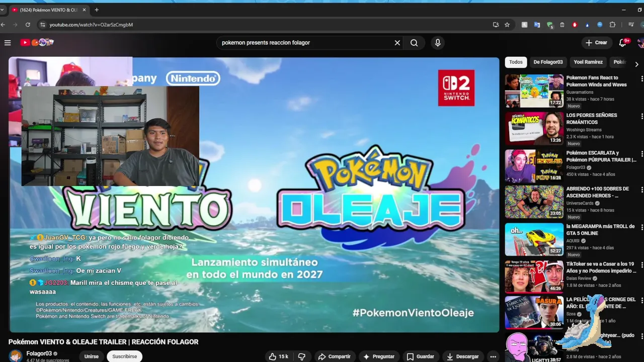The height and width of the screenshot is (362, 644).
Task: Go to YouTube home via the logo
Action: [37, 43]
